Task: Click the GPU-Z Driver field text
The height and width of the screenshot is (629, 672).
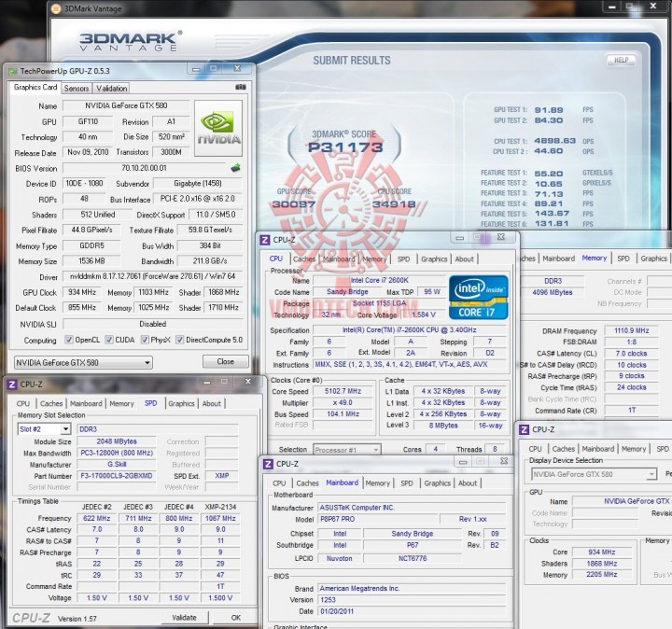Action: click(152, 276)
